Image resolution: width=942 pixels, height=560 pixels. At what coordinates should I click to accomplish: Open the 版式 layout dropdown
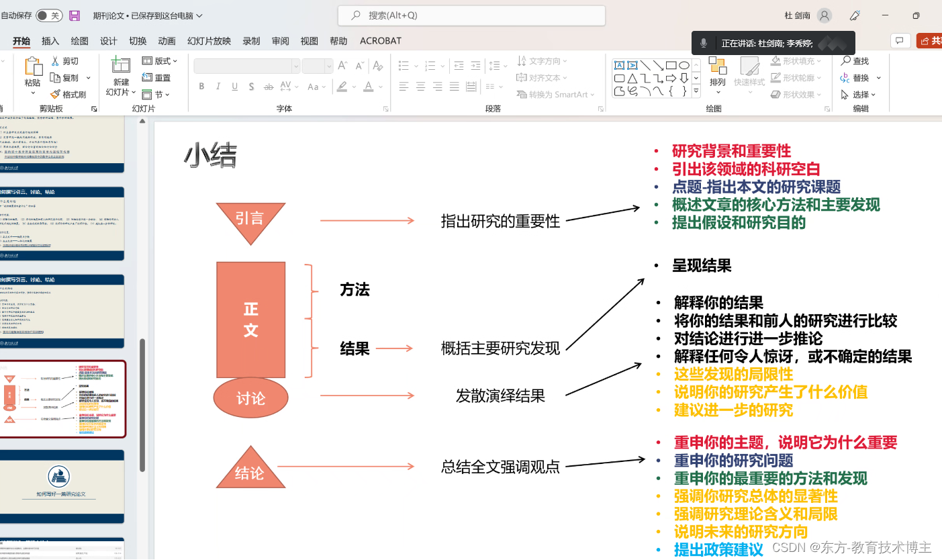point(160,61)
